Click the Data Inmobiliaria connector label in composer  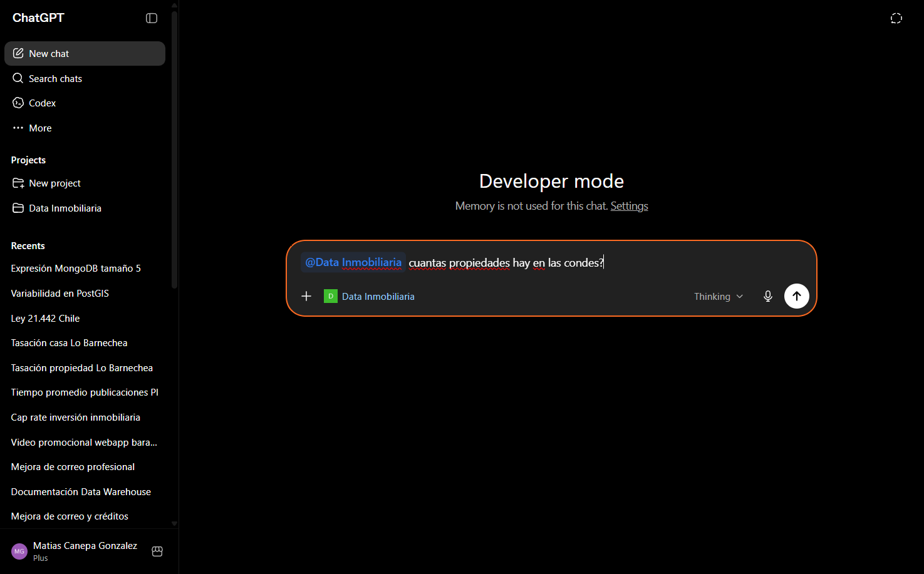[x=378, y=296]
